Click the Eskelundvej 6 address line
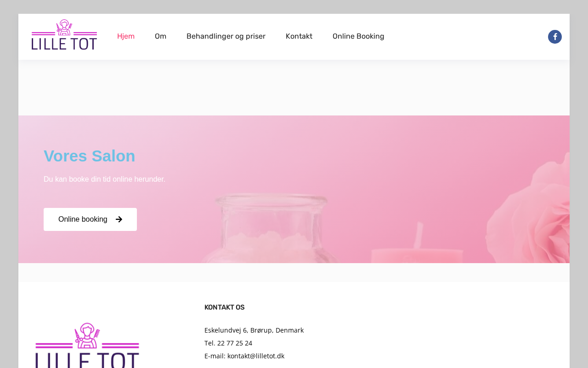The image size is (588, 368). (x=254, y=330)
